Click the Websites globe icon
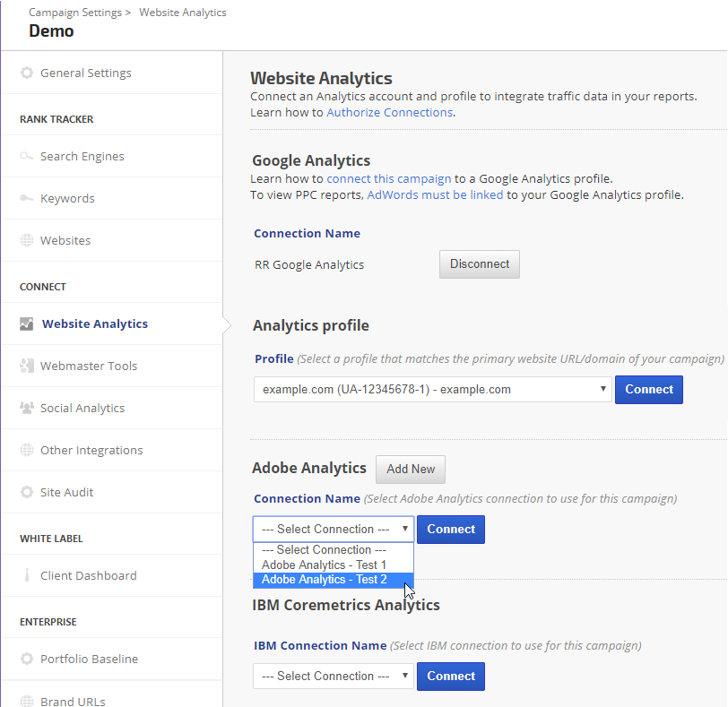 pyautogui.click(x=27, y=241)
